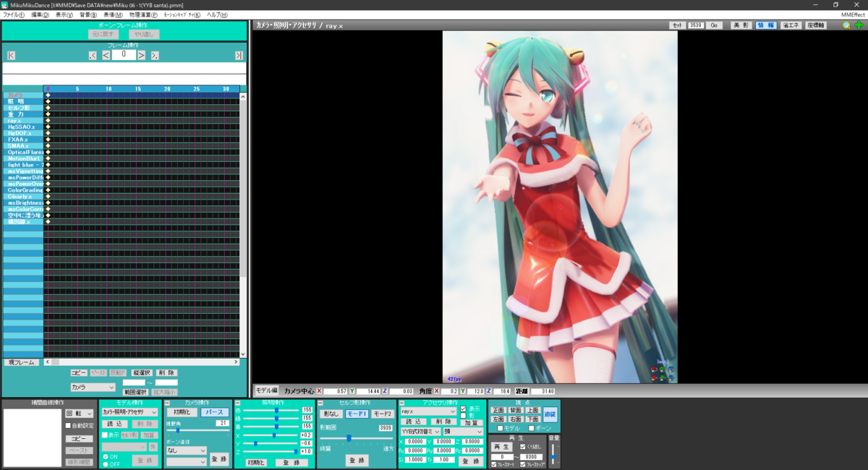Select the ON radio button
The height and width of the screenshot is (470, 868).
click(x=104, y=456)
